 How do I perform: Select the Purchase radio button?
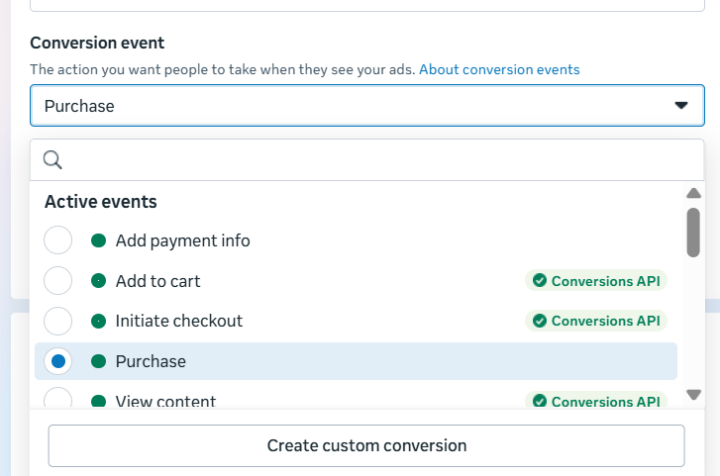pos(58,361)
